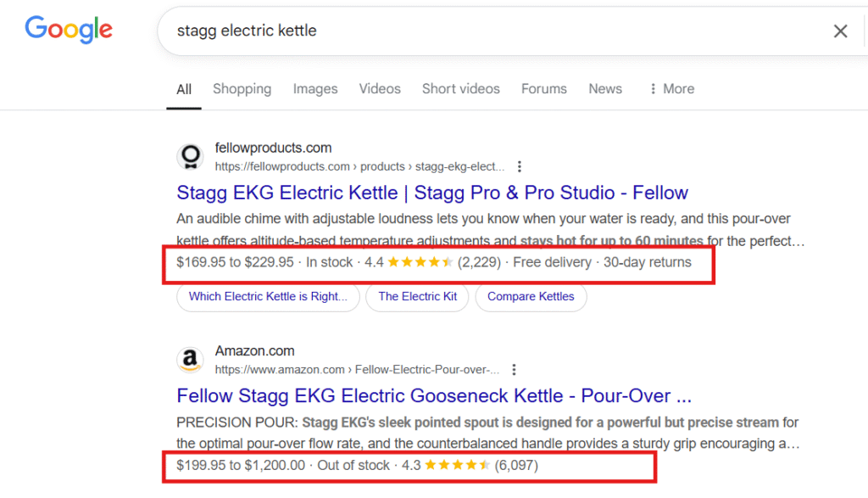Viewport: 868px width, 498px height.
Task: Click the Out of stock text
Action: (353, 465)
